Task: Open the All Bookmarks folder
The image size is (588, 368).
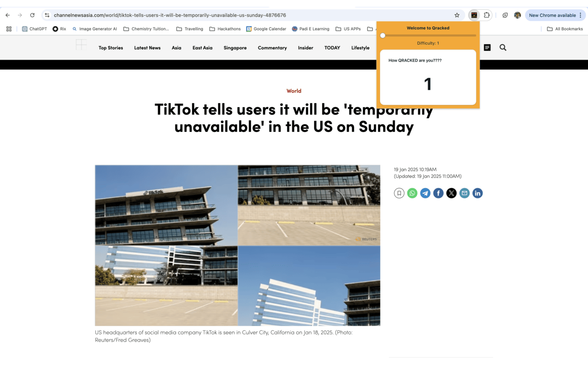Action: pyautogui.click(x=565, y=29)
